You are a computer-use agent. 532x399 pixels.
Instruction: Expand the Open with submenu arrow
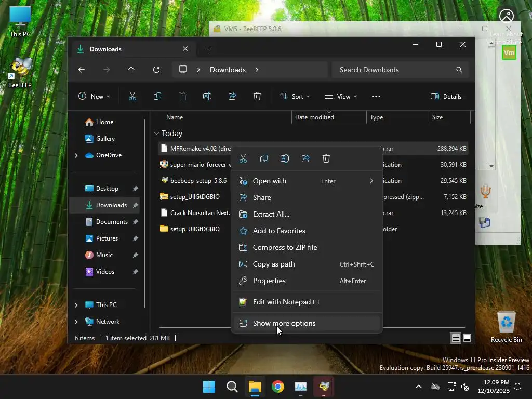tap(371, 181)
